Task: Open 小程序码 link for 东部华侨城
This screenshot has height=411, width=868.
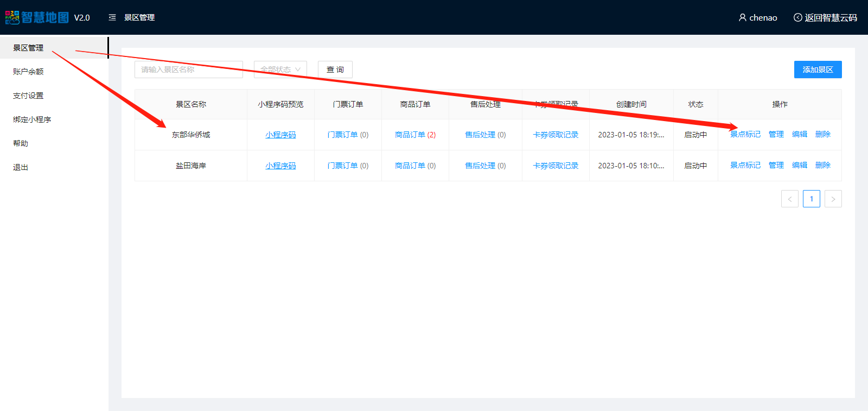Action: 280,135
